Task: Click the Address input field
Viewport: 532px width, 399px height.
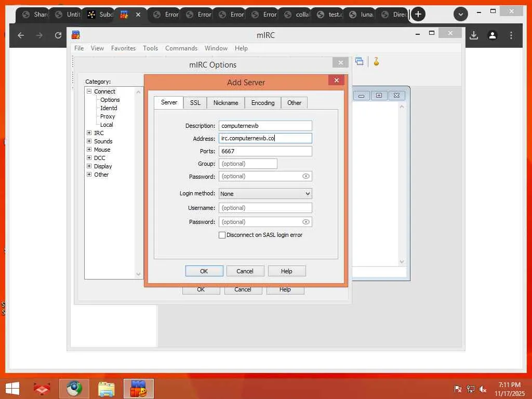Action: point(265,138)
